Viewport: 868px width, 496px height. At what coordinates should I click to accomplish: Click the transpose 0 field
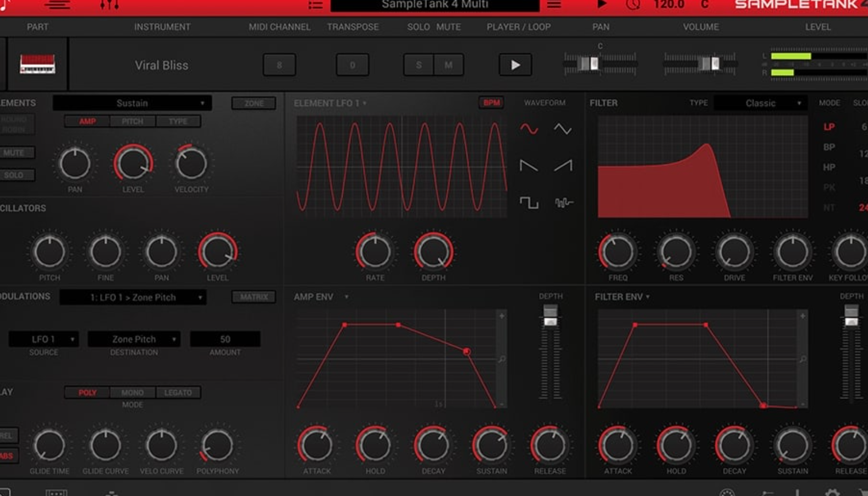pos(353,65)
